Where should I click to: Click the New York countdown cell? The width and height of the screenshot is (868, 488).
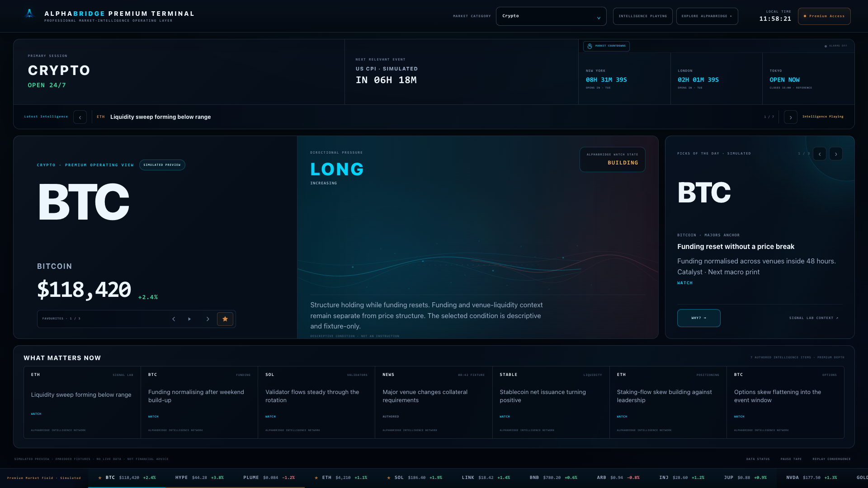pyautogui.click(x=624, y=79)
